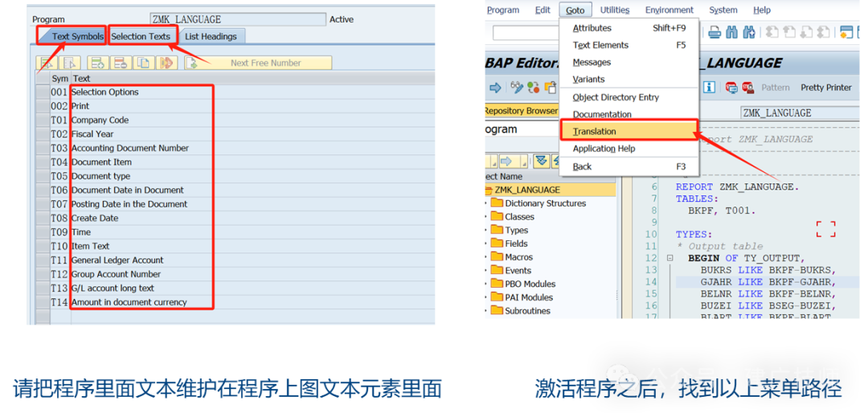This screenshot has width=868, height=413.
Task: Switch to the List Headings tab
Action: (x=211, y=36)
